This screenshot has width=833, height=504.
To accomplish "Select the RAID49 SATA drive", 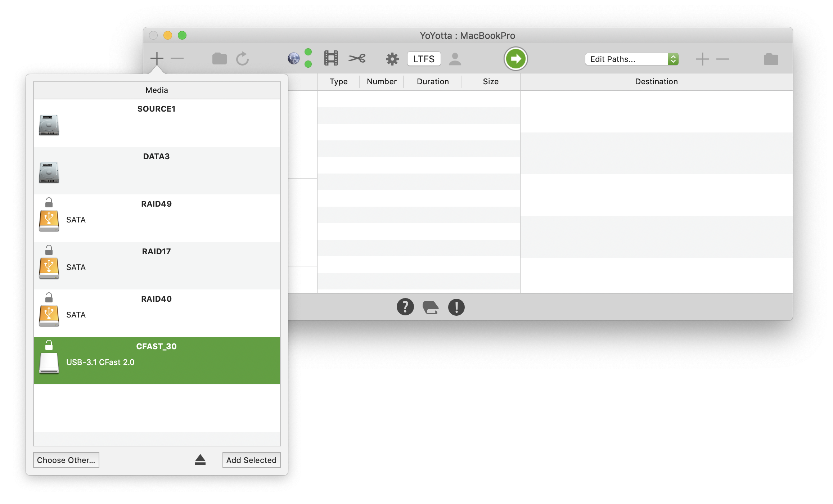I will tap(157, 218).
